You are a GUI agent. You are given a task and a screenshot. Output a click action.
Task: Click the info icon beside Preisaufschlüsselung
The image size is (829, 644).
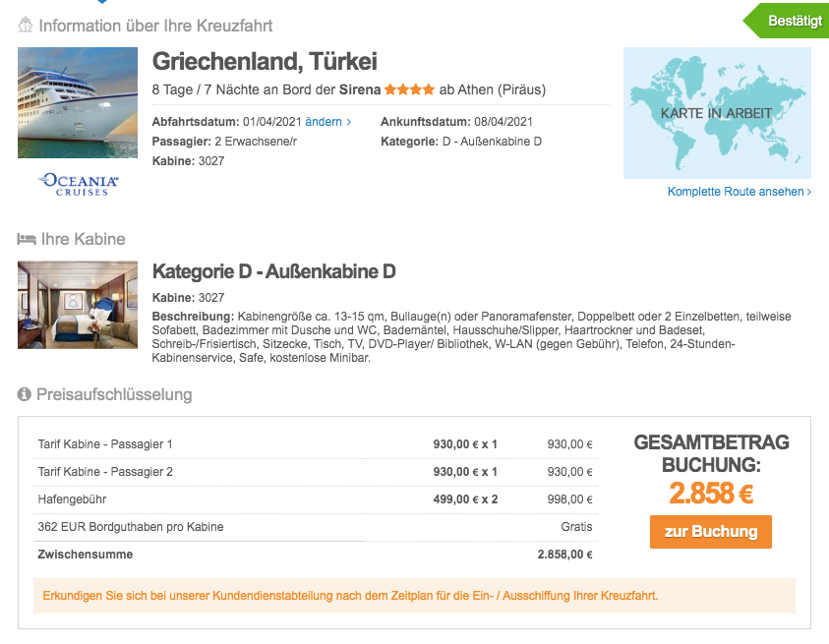pos(26,394)
